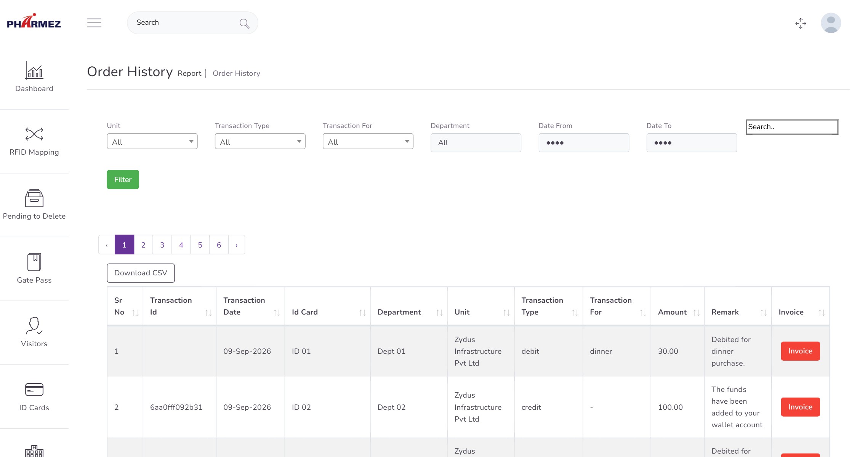The height and width of the screenshot is (457, 868).
Task: Open the Gate Pass book icon
Action: click(x=34, y=262)
